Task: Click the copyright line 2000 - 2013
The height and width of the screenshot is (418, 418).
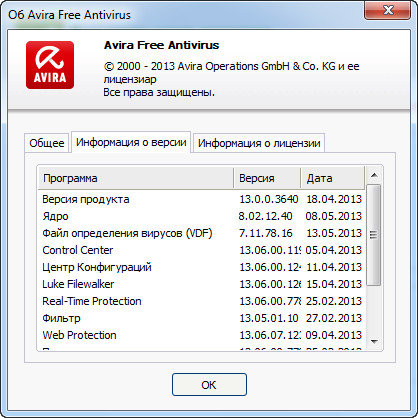Action: pos(232,66)
